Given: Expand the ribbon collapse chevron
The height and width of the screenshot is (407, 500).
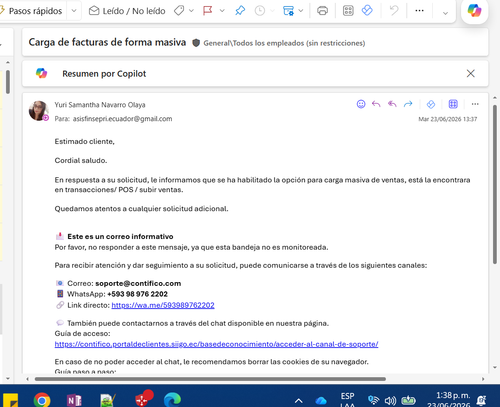Looking at the screenshot, I should pyautogui.click(x=445, y=13).
